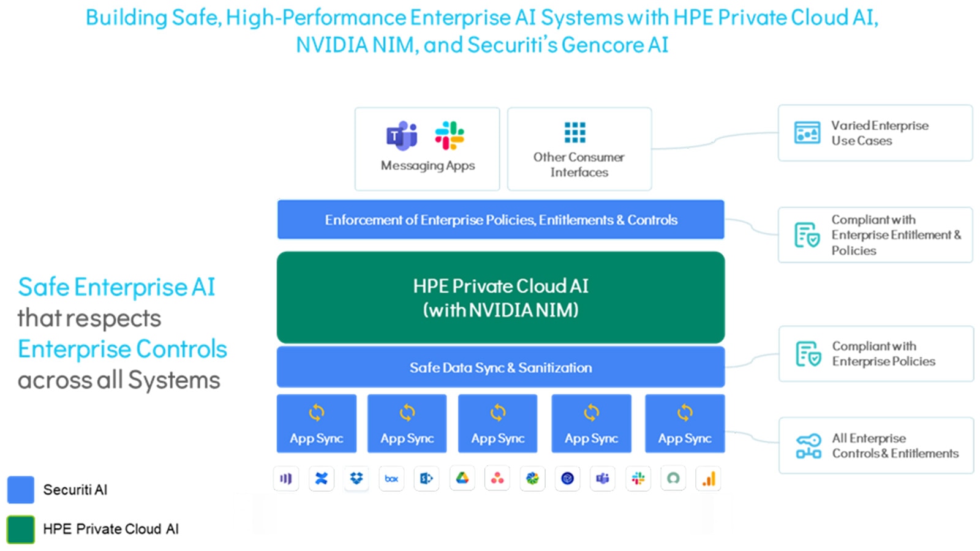Select the Teams icon in bottom row
Viewport: 980px width, 551px height.
pos(603,479)
